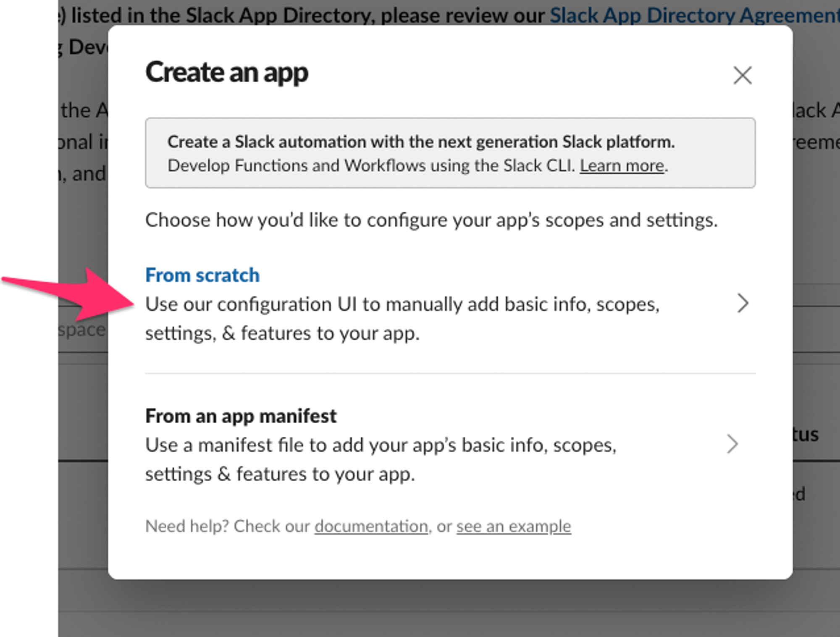Click the From scratch description text
The width and height of the screenshot is (840, 637).
click(x=402, y=319)
